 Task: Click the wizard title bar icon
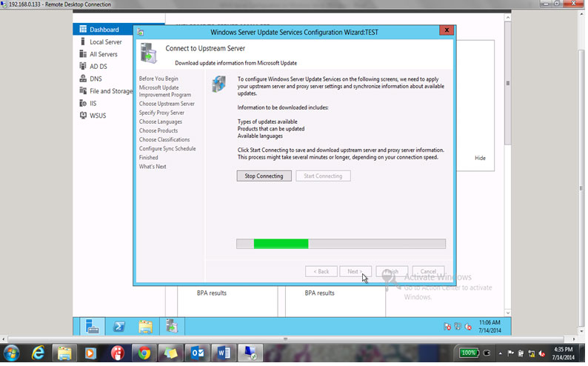(141, 33)
